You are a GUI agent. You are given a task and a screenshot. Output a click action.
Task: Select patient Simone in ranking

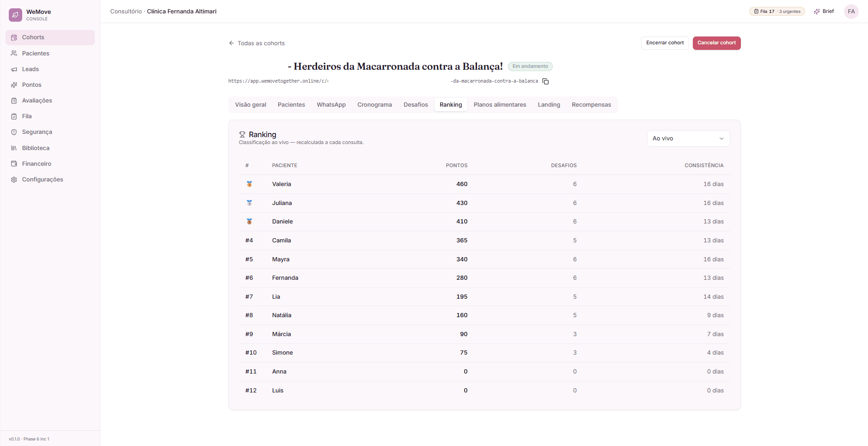click(x=282, y=353)
